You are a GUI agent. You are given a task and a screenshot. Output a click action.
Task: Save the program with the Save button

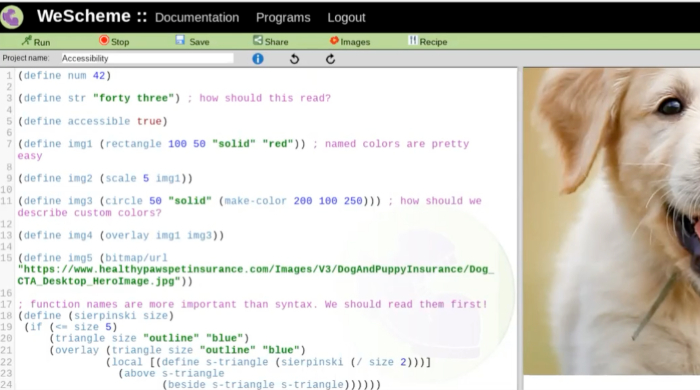[x=192, y=41]
